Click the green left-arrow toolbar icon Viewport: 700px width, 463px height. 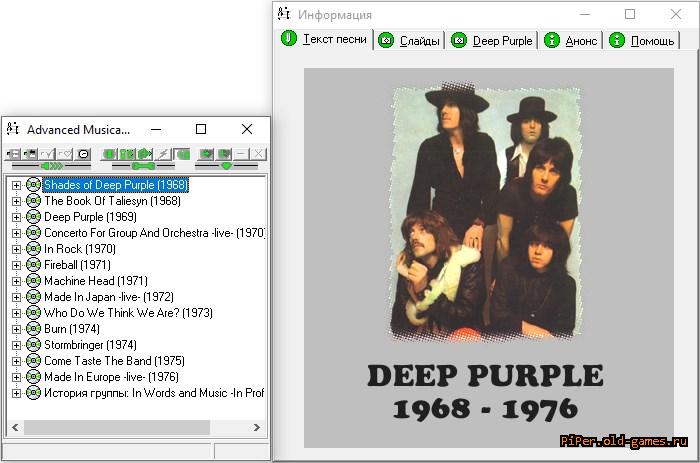click(x=206, y=154)
